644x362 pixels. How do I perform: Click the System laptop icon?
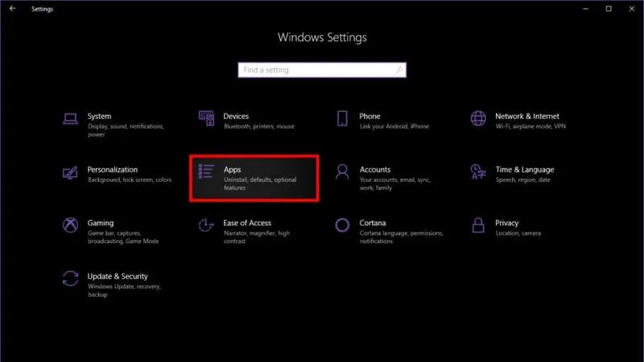70,118
